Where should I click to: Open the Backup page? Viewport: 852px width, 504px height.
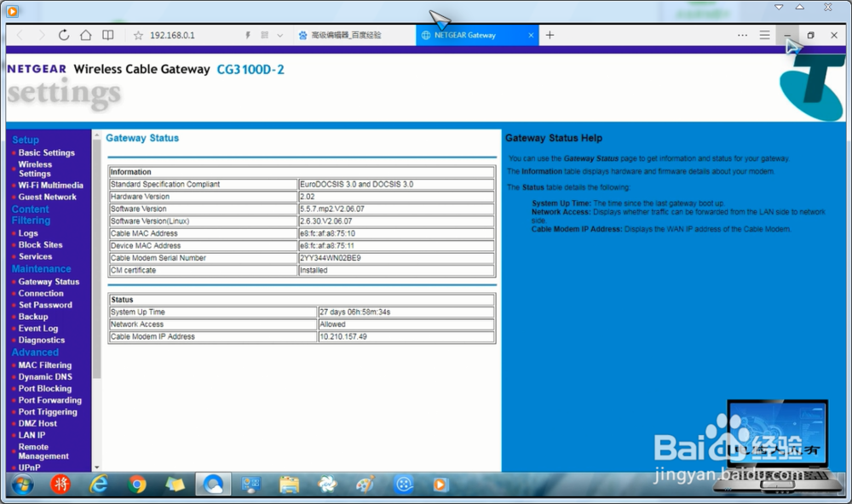33,317
